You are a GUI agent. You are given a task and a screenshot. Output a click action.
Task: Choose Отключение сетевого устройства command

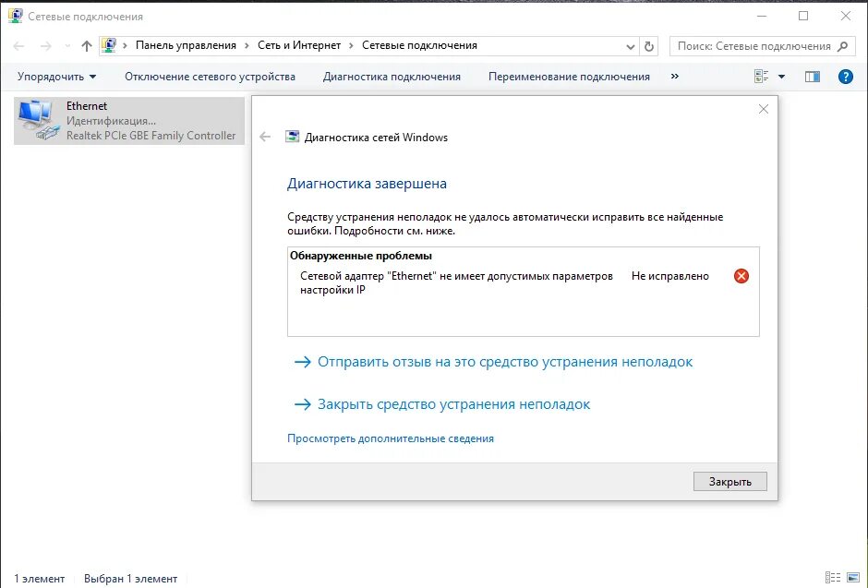click(x=210, y=77)
